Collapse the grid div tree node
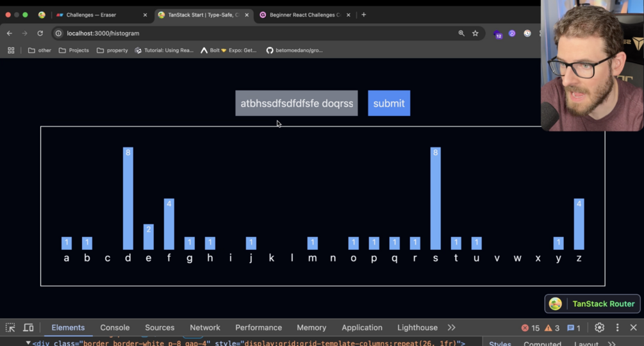This screenshot has width=644, height=346. click(28, 343)
